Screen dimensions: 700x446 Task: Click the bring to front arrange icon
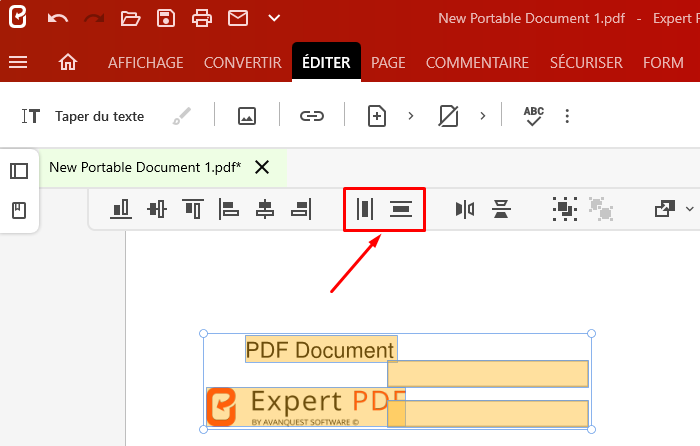pyautogui.click(x=665, y=209)
